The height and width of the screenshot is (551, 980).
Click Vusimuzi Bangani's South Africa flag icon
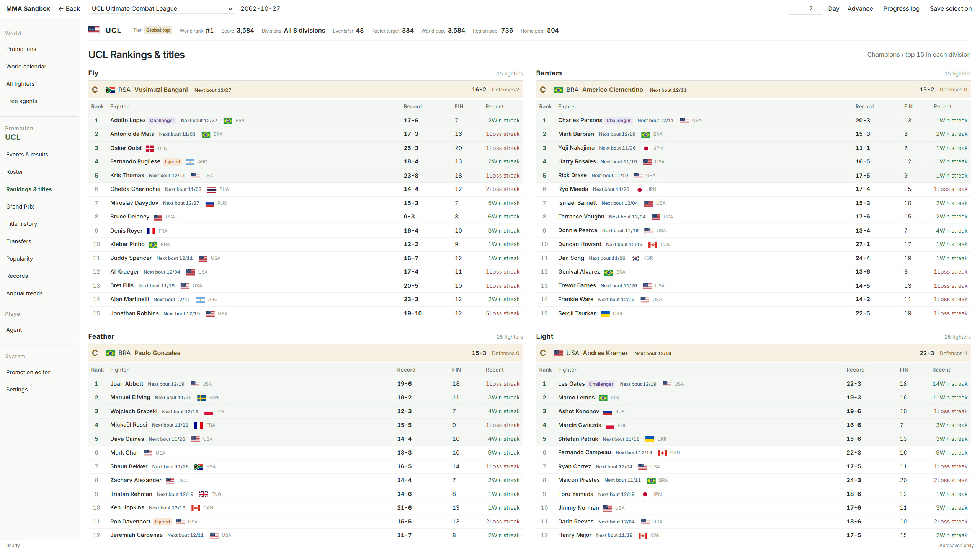(x=110, y=90)
